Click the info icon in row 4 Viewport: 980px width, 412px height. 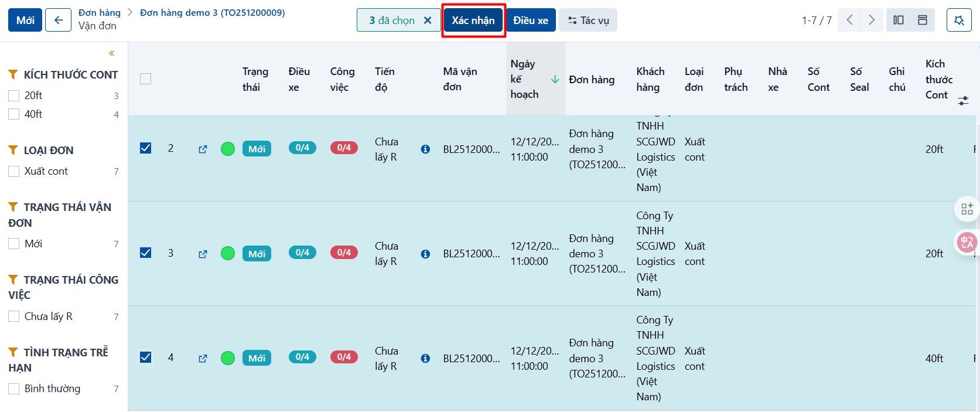425,358
